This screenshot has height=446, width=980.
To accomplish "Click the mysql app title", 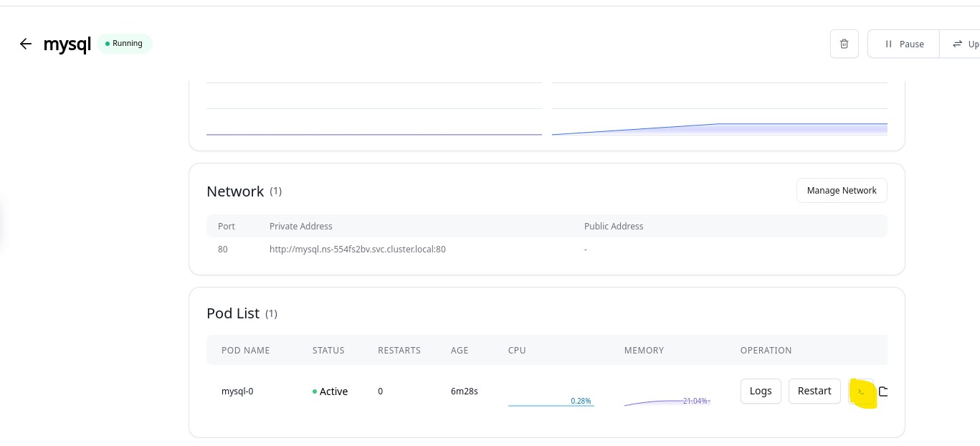I will coord(67,44).
